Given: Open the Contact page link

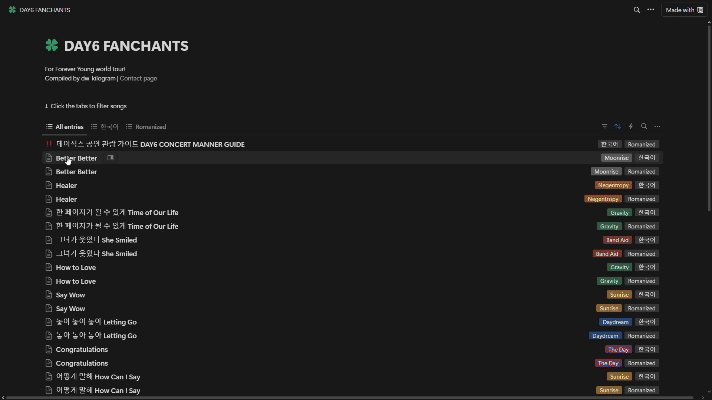Looking at the screenshot, I should 138,78.
